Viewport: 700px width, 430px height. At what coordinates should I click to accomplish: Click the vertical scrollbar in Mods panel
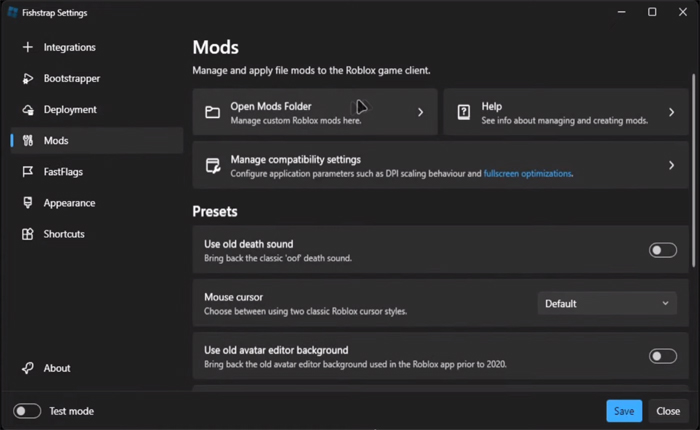(694, 170)
